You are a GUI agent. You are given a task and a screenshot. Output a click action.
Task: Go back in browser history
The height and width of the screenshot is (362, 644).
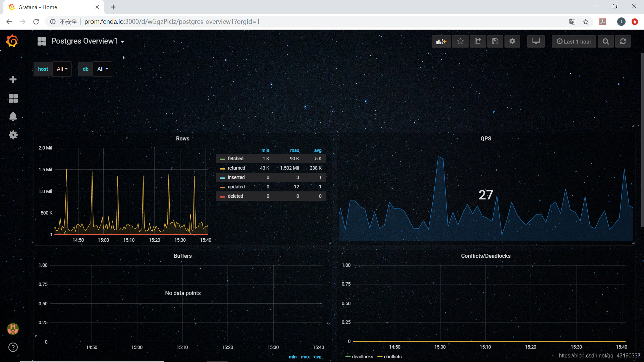9,22
